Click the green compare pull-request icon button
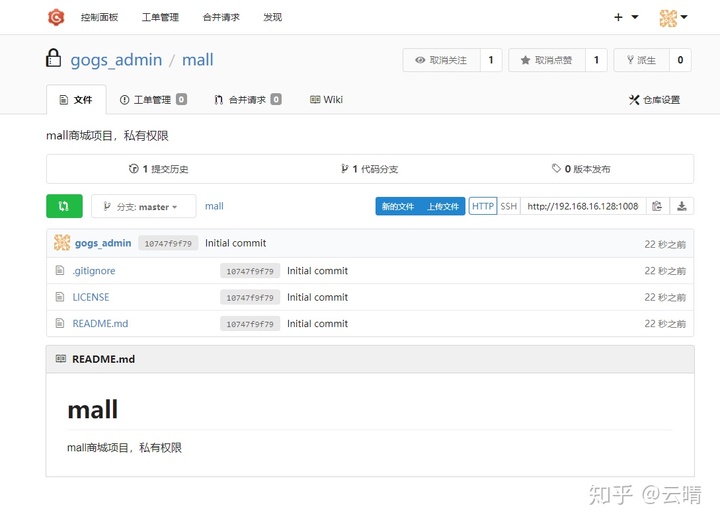 click(x=64, y=206)
